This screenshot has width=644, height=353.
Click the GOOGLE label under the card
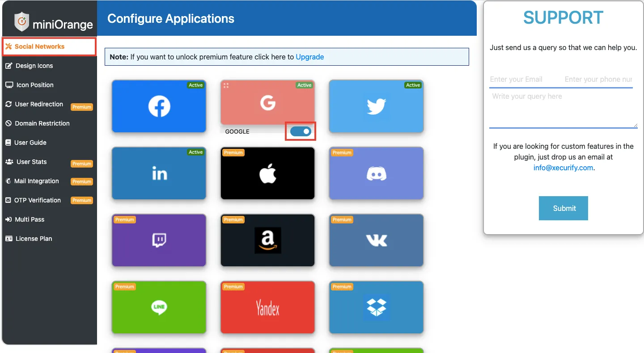(237, 131)
